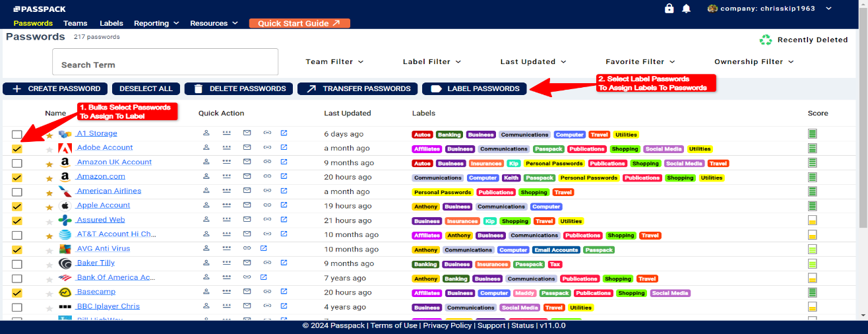Open the Privacy Policy footer link

[447, 325]
